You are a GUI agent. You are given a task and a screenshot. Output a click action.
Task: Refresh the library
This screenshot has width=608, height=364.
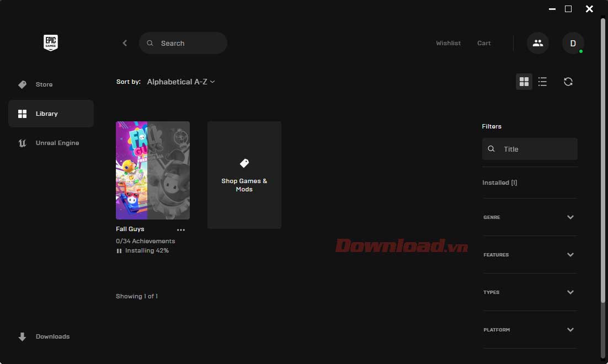[568, 82]
